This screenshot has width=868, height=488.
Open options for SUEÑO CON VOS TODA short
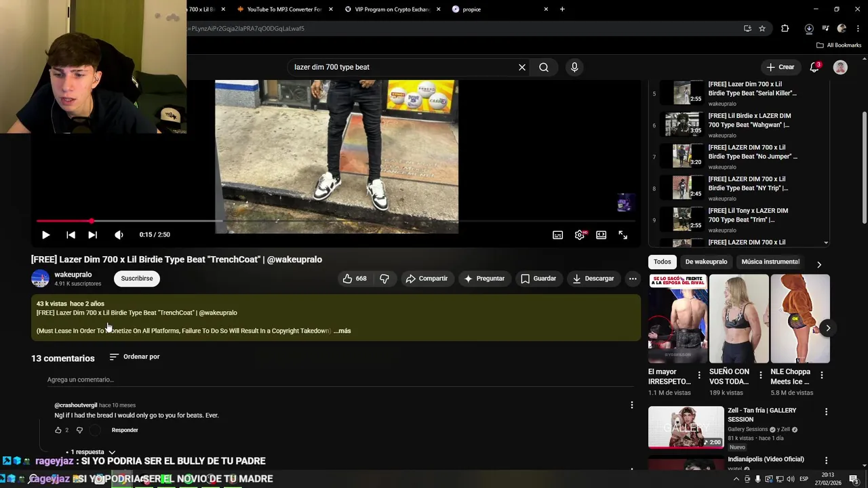click(760, 375)
